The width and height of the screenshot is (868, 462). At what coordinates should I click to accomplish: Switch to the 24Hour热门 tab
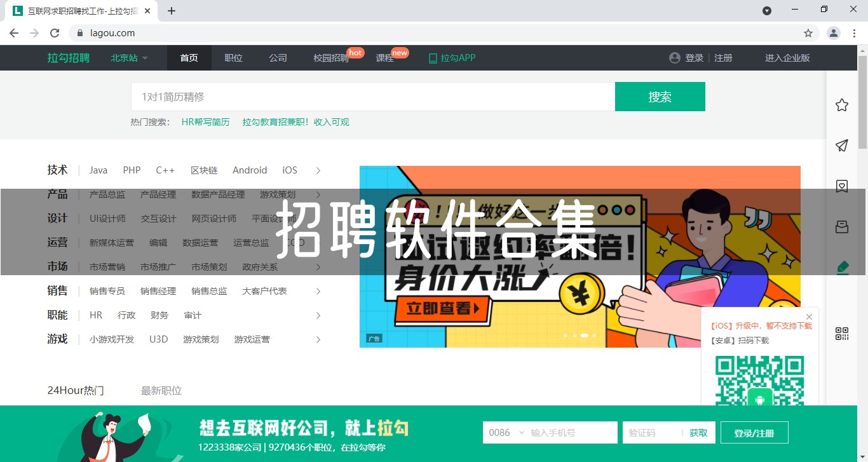(76, 390)
